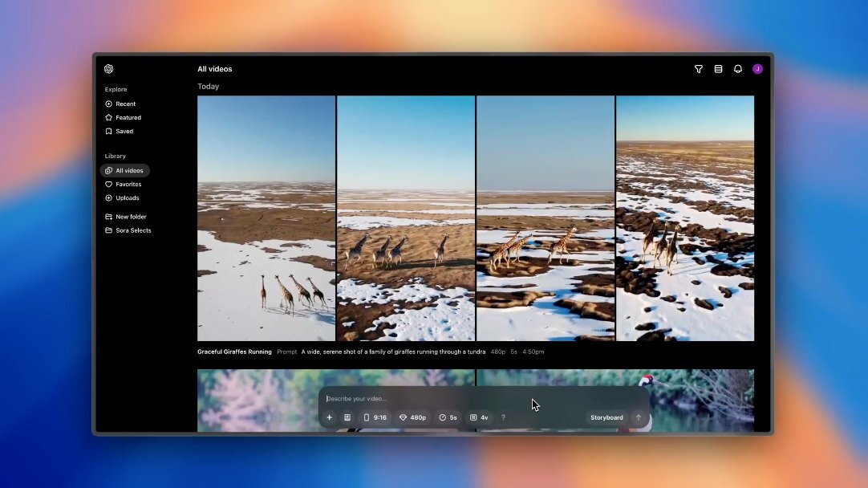868x488 pixels.
Task: Open the Featured section
Action: tap(128, 117)
